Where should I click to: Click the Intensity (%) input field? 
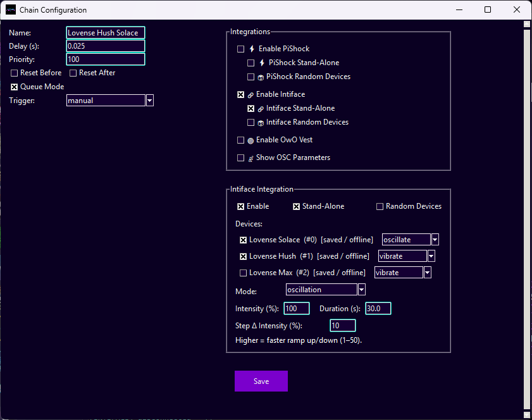297,309
